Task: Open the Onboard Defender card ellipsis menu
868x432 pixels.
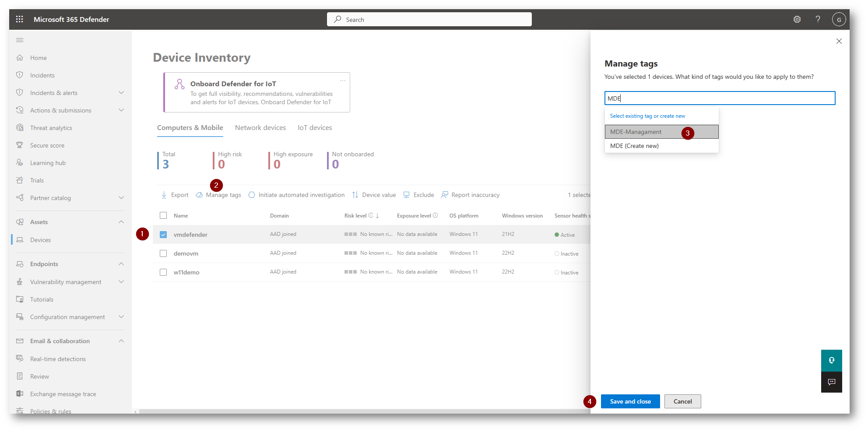Action: [343, 81]
